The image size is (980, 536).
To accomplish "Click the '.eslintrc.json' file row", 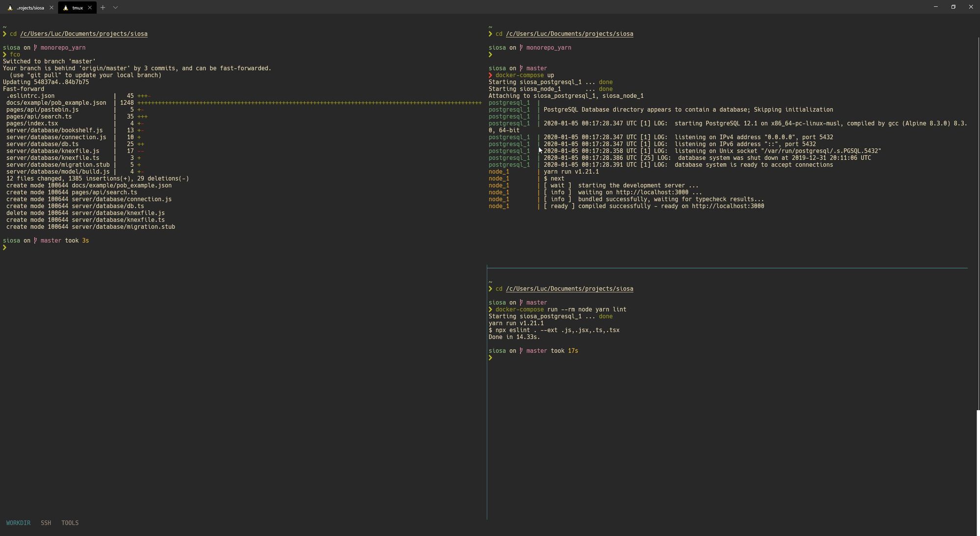I will (78, 96).
